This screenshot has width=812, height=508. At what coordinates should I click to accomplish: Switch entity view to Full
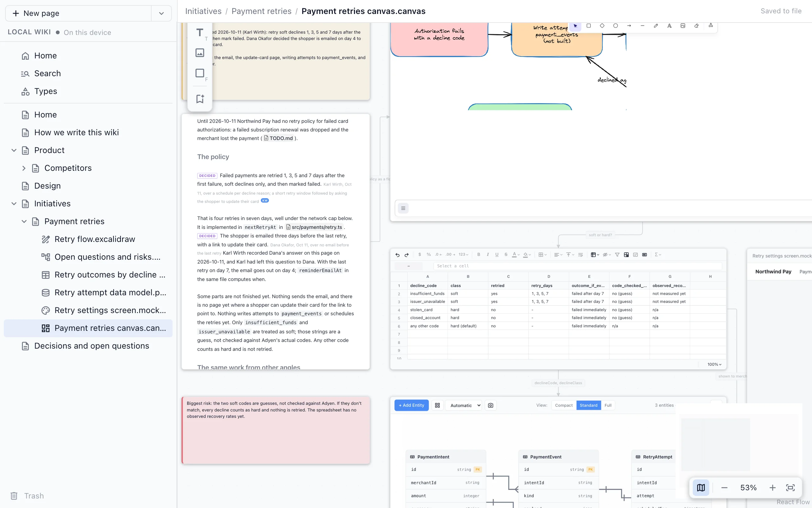608,405
